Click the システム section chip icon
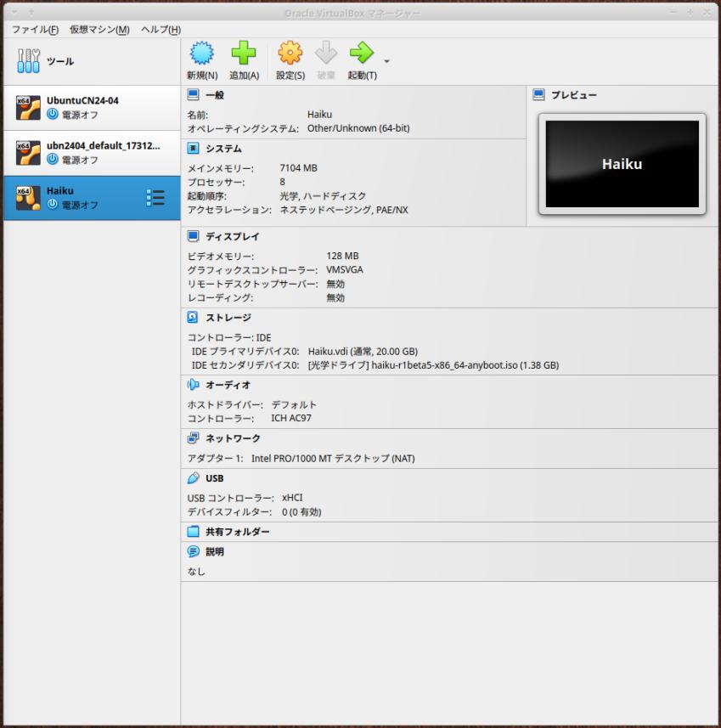 pos(193,148)
